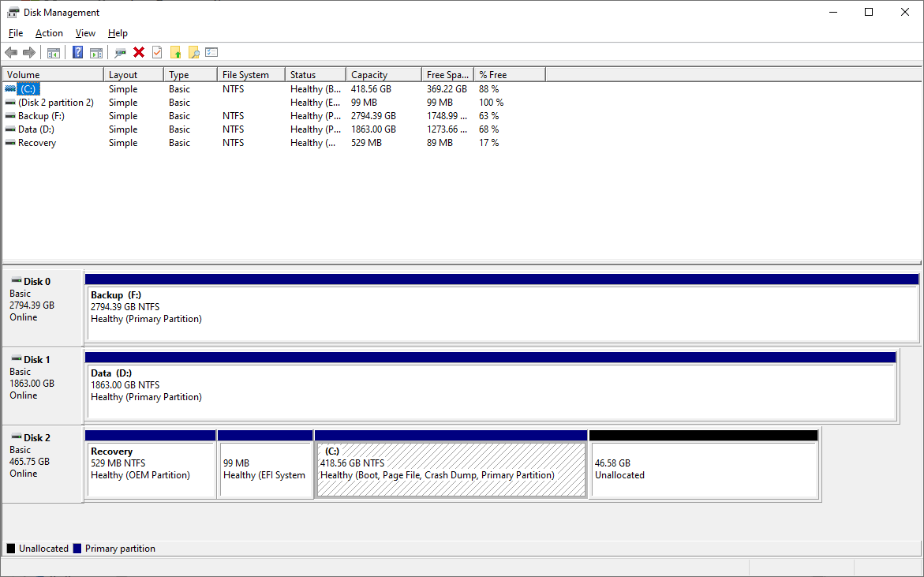Open the Action menu
The width and height of the screenshot is (924, 577).
pos(49,33)
